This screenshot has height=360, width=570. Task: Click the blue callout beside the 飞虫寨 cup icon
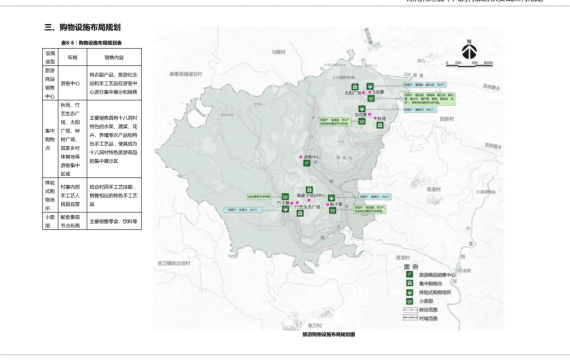pos(425,85)
